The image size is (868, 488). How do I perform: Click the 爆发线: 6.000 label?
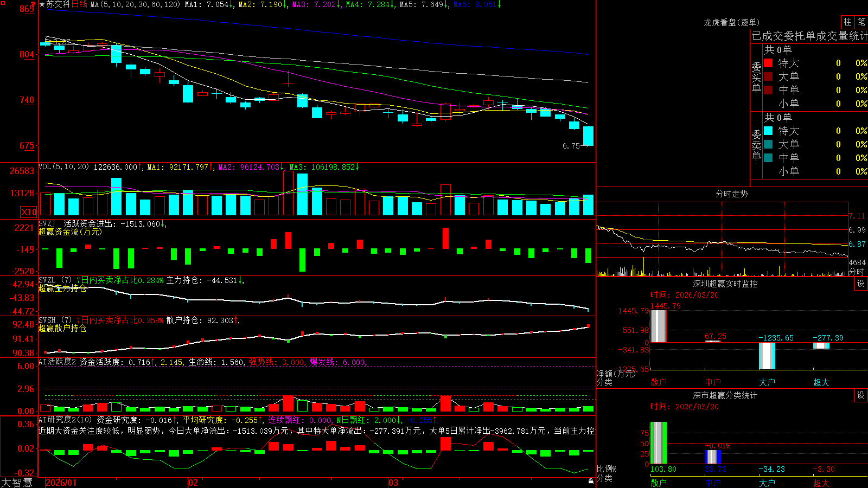337,362
